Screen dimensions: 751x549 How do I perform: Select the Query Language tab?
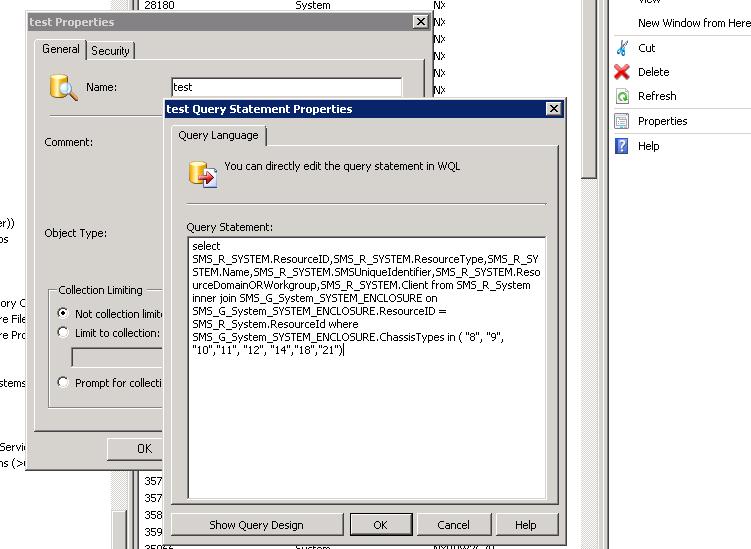click(x=218, y=135)
